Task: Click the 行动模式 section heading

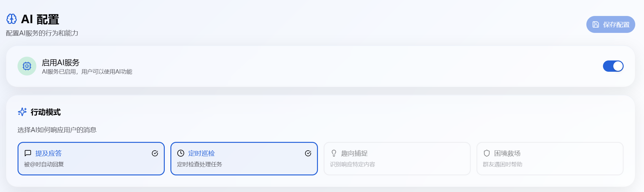Action: 46,112
